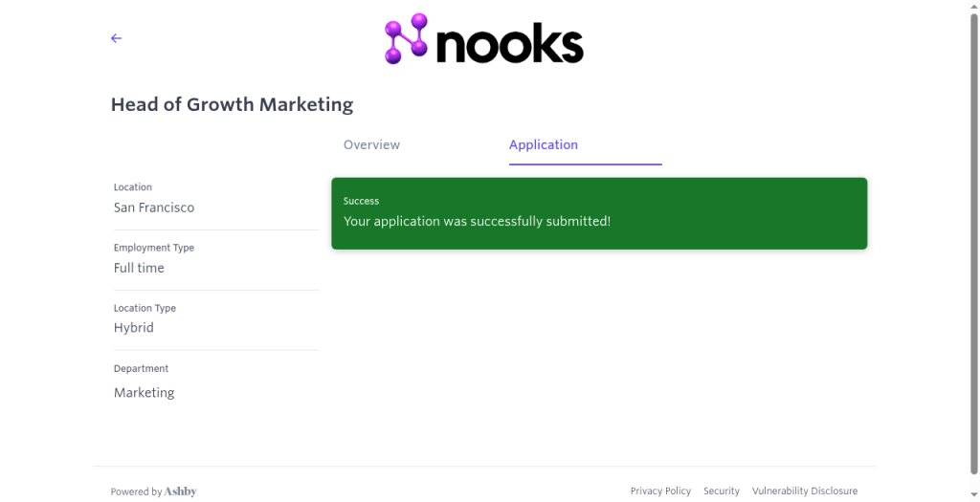Click the Ashby wordmark in footer
The width and height of the screenshot is (980, 502).
point(181,491)
